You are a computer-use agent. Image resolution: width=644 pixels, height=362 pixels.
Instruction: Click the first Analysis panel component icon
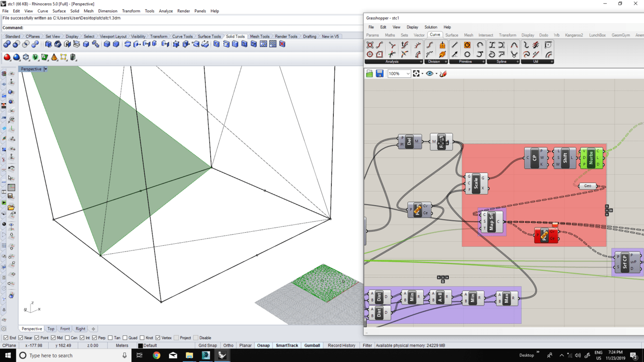(x=370, y=45)
